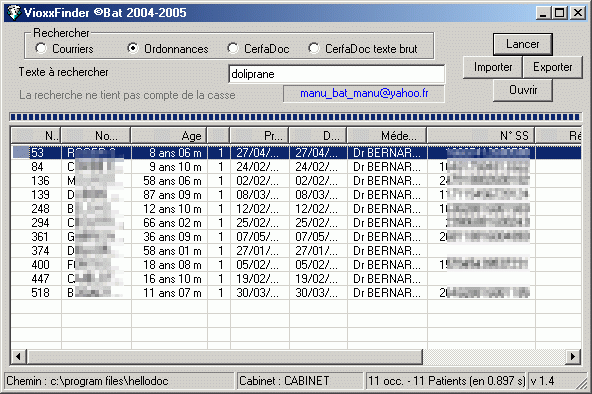Viewport: 592px width, 394px height.
Task: Sort by the N.. column header
Action: [36, 135]
